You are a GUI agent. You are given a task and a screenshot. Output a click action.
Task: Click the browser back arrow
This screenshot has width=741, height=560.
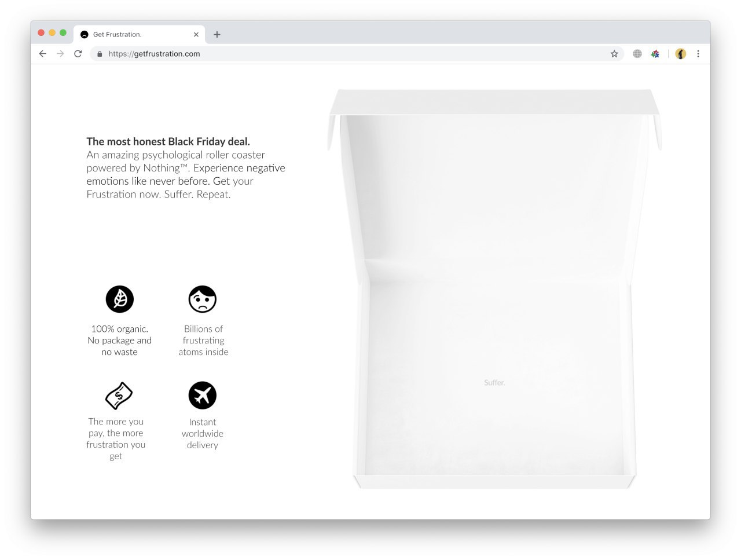coord(42,54)
